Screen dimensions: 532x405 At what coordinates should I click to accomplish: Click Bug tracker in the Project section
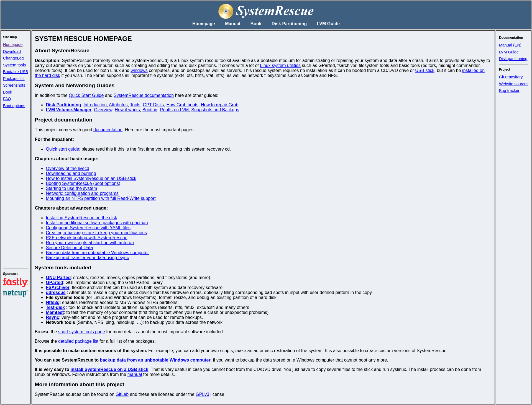(x=509, y=91)
